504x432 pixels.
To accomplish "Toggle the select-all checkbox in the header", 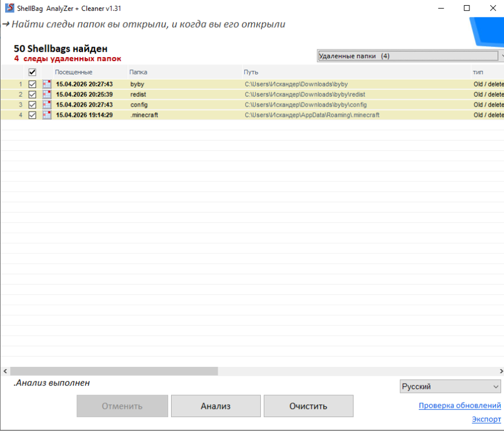I will click(x=32, y=72).
